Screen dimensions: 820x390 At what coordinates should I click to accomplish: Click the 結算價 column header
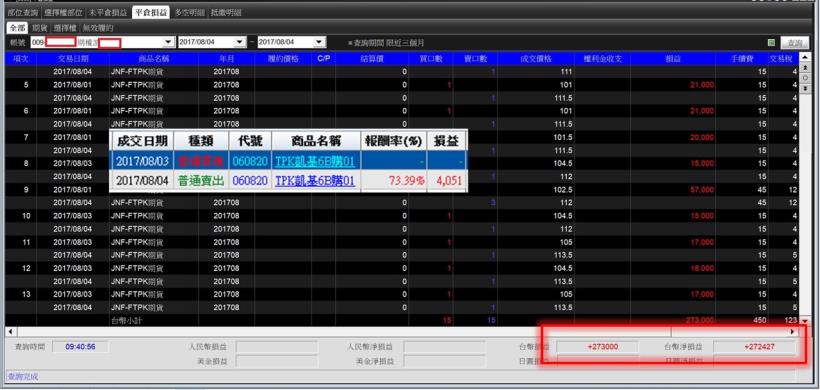372,59
